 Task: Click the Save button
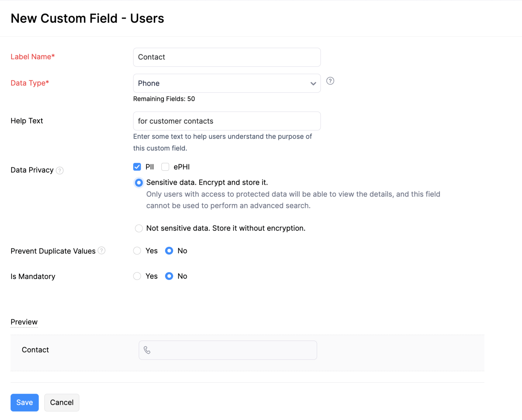coord(24,402)
